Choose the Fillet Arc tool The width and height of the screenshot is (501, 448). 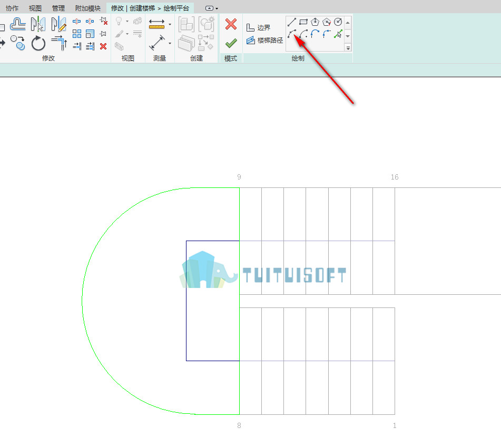pos(327,34)
